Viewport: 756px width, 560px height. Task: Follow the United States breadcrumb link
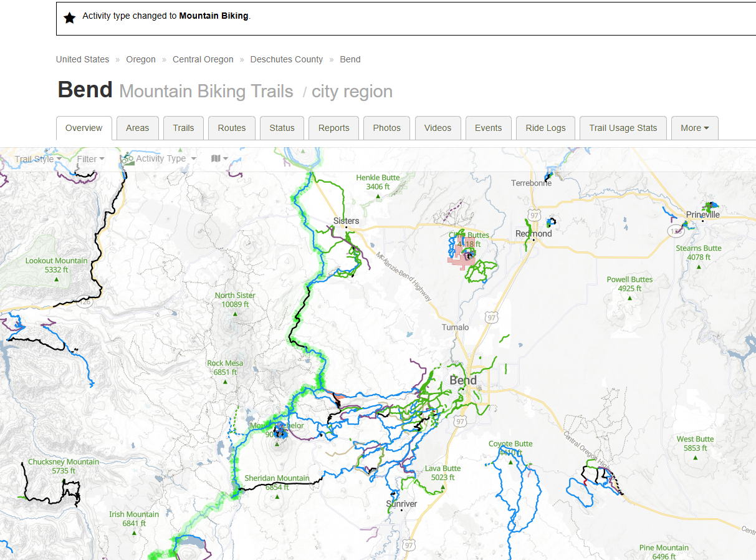point(82,59)
